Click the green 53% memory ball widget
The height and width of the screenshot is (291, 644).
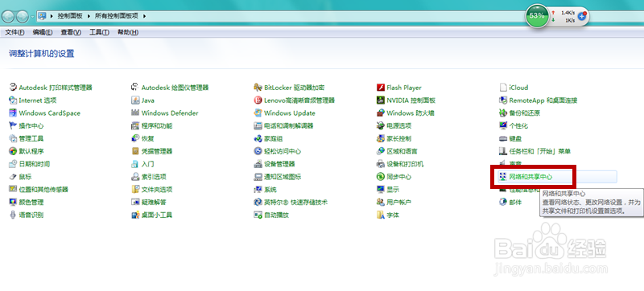pyautogui.click(x=537, y=16)
